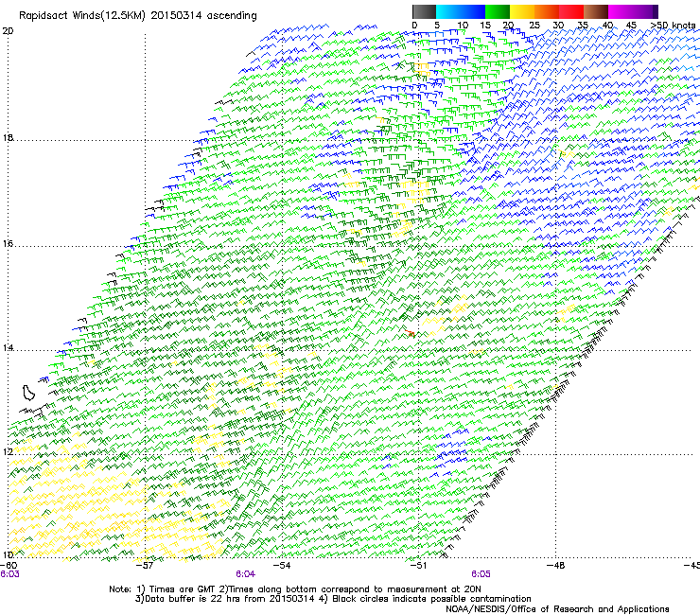700x615 pixels.
Task: Click the legend tick label '25'
Action: (534, 26)
